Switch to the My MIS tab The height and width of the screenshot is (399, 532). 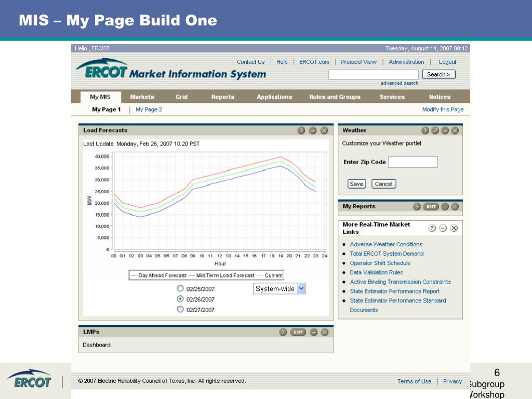100,97
